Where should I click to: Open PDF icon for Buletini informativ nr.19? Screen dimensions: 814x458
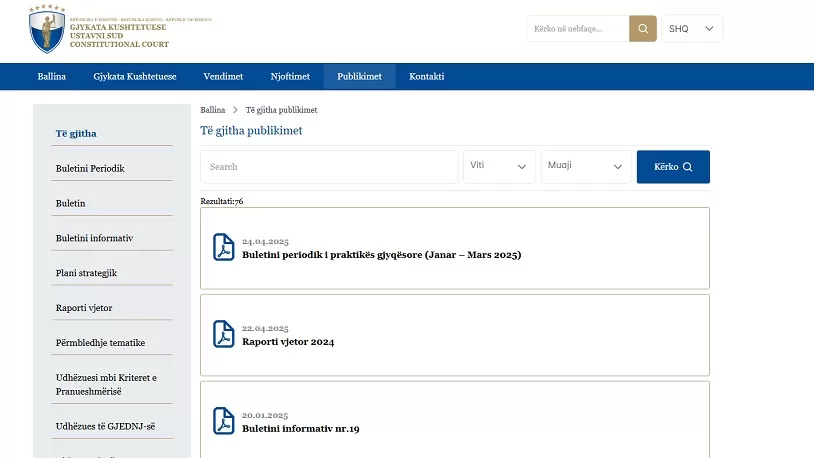(x=224, y=421)
